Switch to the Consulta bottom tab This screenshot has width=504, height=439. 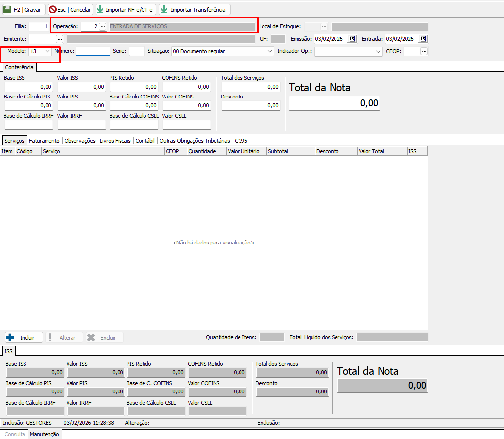pos(15,434)
